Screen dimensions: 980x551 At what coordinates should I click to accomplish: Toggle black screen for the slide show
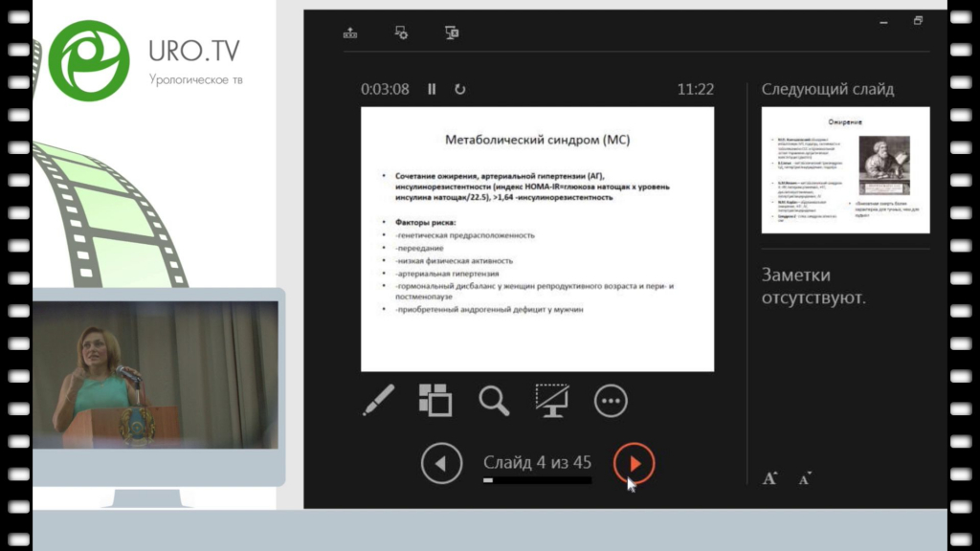pyautogui.click(x=552, y=400)
